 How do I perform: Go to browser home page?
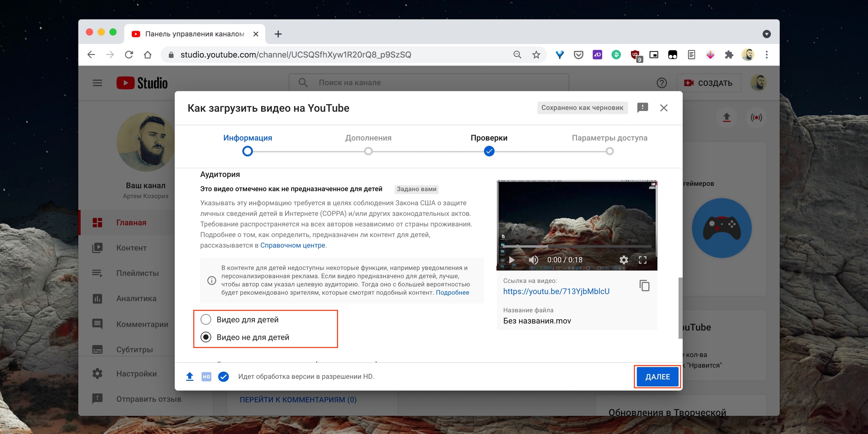coord(148,55)
